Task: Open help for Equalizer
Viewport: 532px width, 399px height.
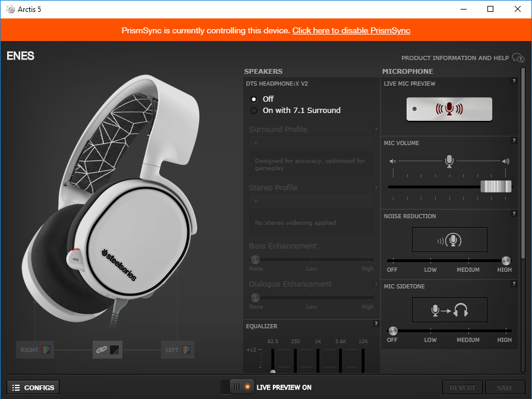Action: pyautogui.click(x=376, y=323)
